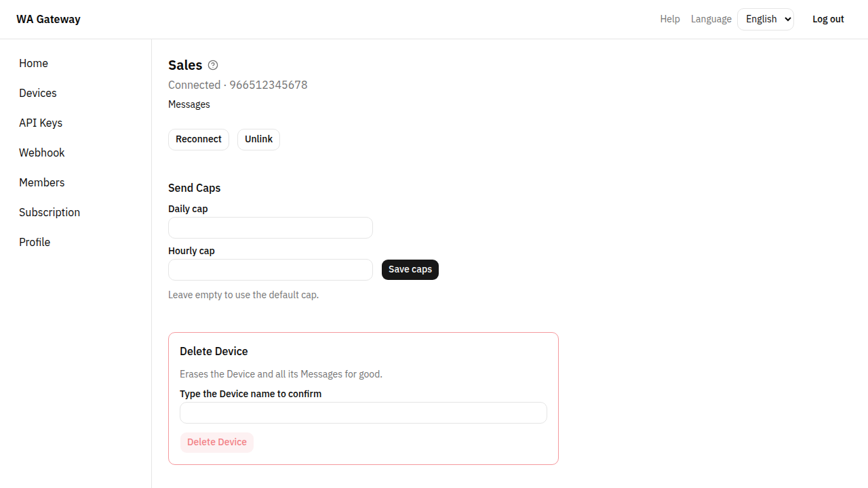Select the phone number 966512345678 text
The width and height of the screenshot is (868, 488).
pyautogui.click(x=269, y=85)
